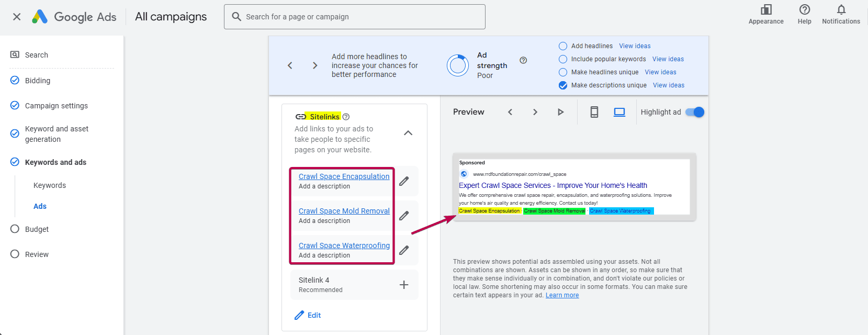Image resolution: width=868 pixels, height=335 pixels.
Task: Show next ad strength suggestion
Action: 315,65
